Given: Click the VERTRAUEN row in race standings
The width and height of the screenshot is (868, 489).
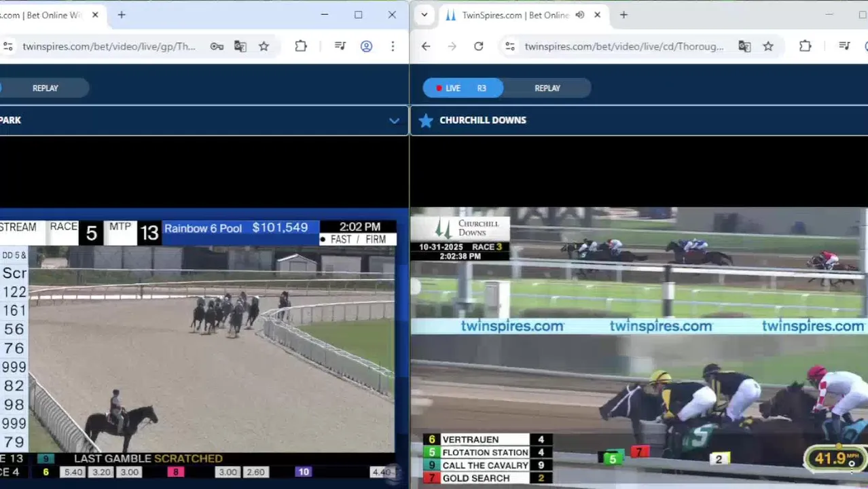Looking at the screenshot, I should pyautogui.click(x=488, y=439).
